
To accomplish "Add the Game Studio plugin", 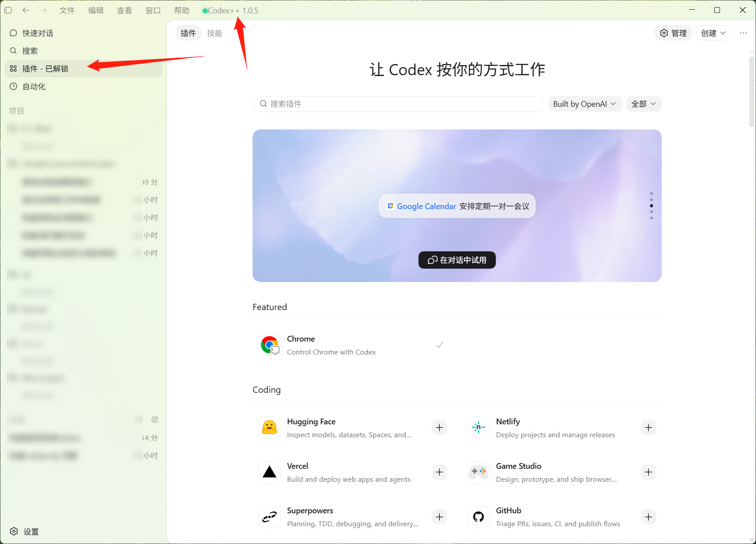I will (x=648, y=472).
